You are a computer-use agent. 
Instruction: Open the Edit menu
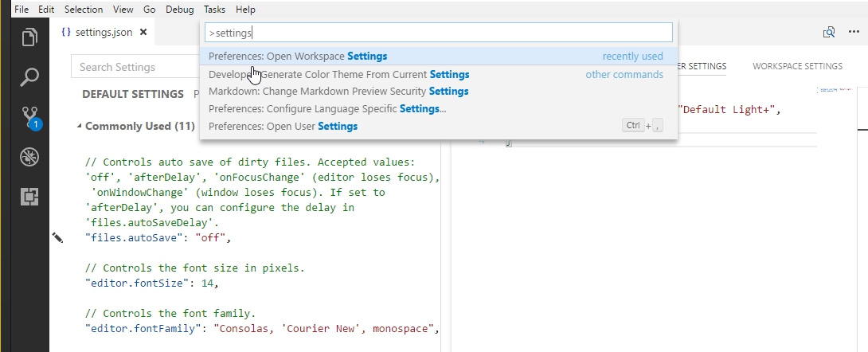click(46, 10)
